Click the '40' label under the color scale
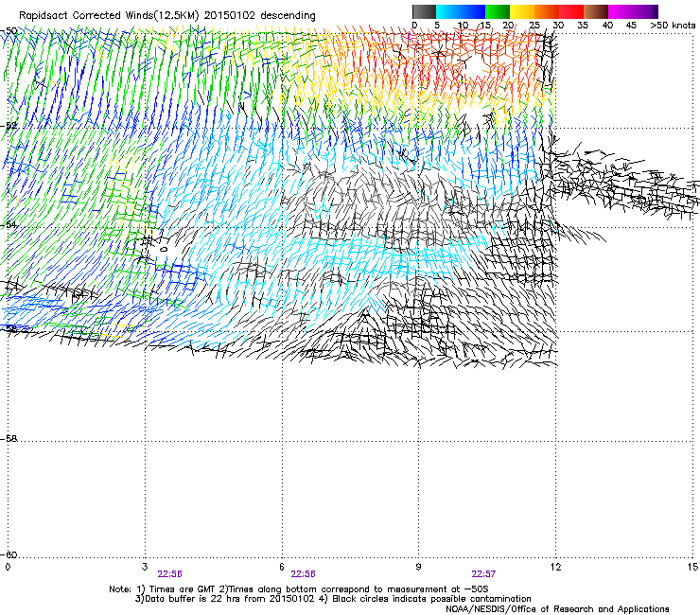Image resolution: width=700 pixels, height=615 pixels. pyautogui.click(x=607, y=25)
